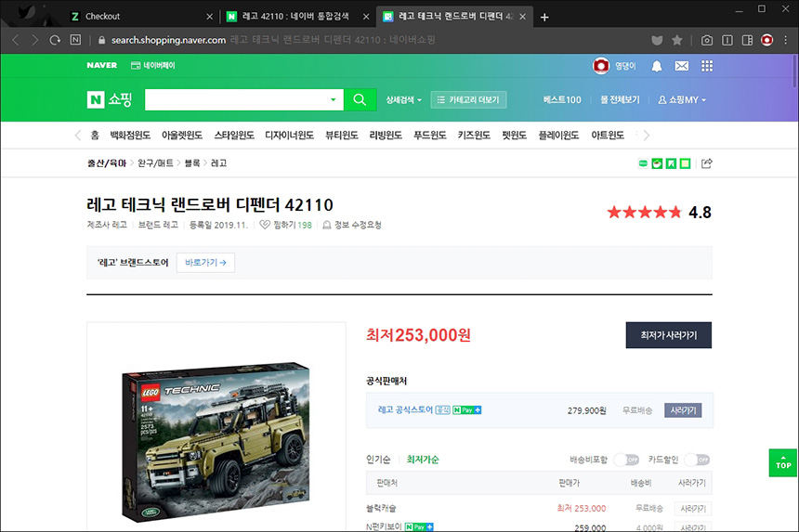Viewport: 799px width, 532px height.
Task: Close the Checkout tab
Action: 209,17
